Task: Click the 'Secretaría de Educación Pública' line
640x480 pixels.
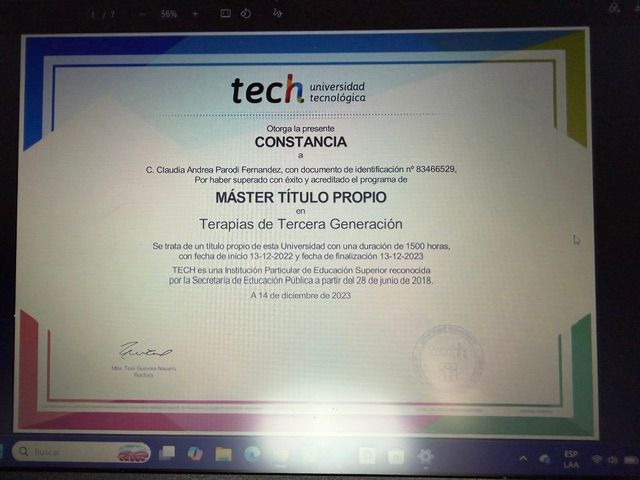Action: [x=301, y=280]
